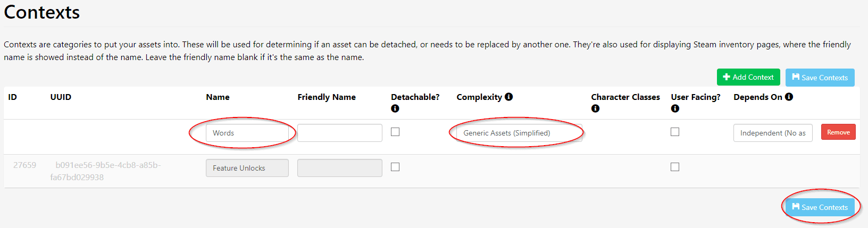Open the Independent depends-on dropdown
868x228 pixels.
click(x=773, y=133)
